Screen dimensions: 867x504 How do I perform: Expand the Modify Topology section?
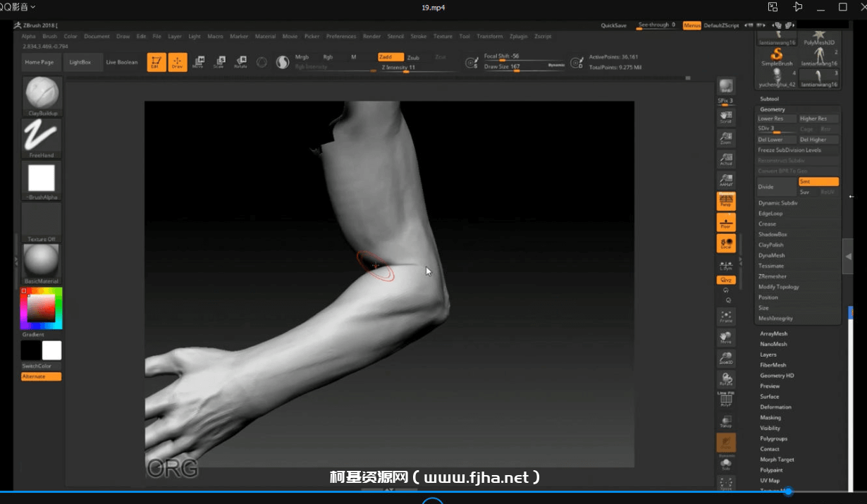point(778,287)
